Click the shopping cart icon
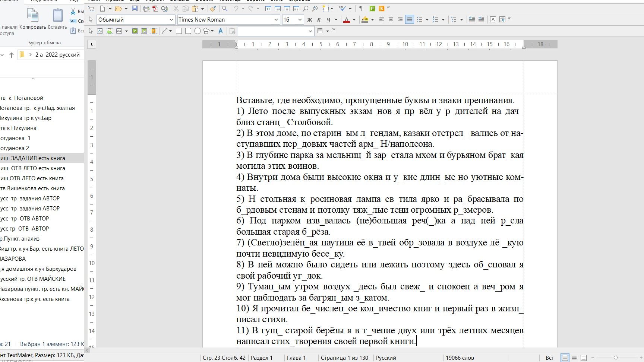The width and height of the screenshot is (644, 362). (91, 9)
